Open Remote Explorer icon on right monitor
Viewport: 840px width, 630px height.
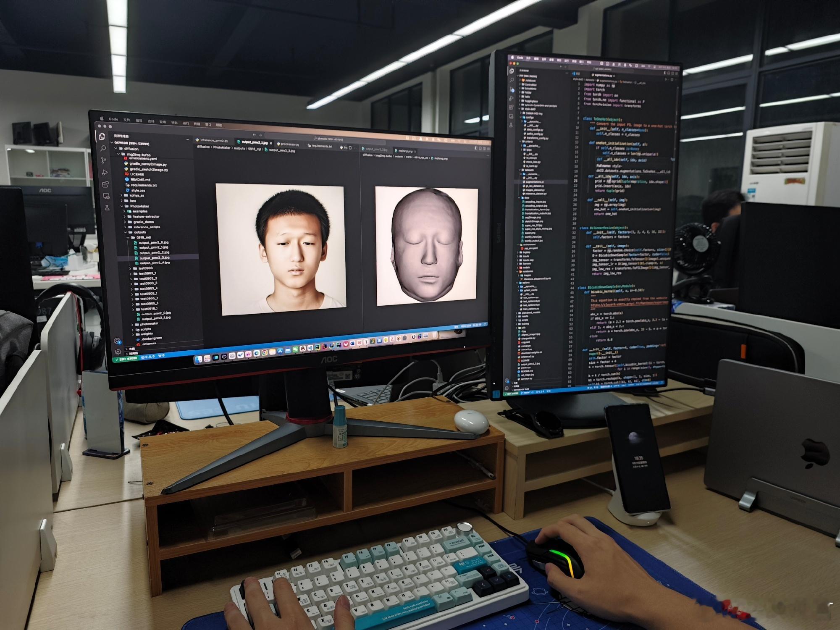point(511,116)
